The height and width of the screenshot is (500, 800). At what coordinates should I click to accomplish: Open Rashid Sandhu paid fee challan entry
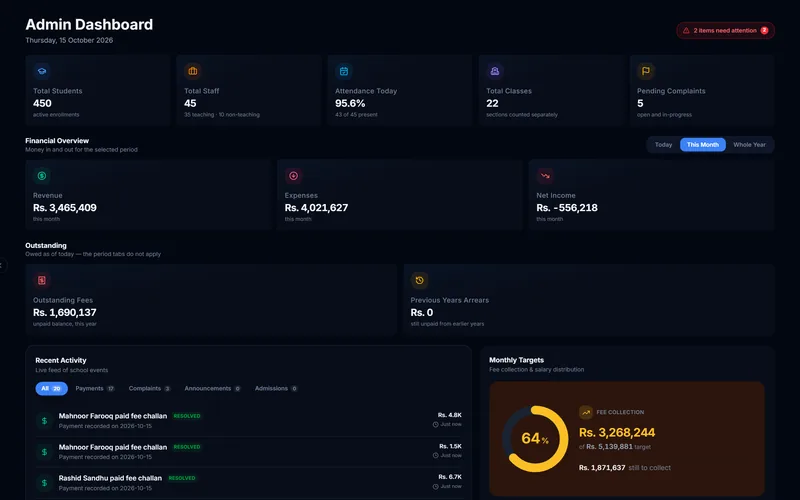(249, 483)
